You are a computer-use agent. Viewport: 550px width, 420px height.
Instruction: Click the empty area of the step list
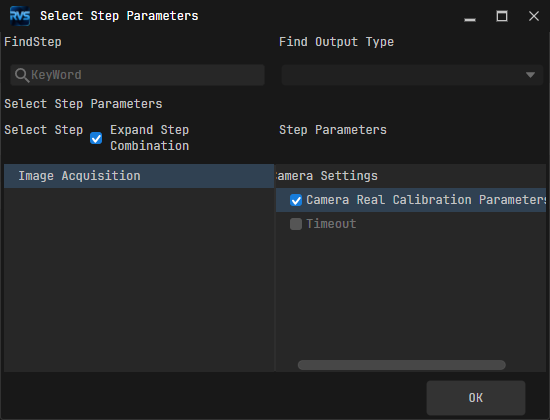[139, 279]
